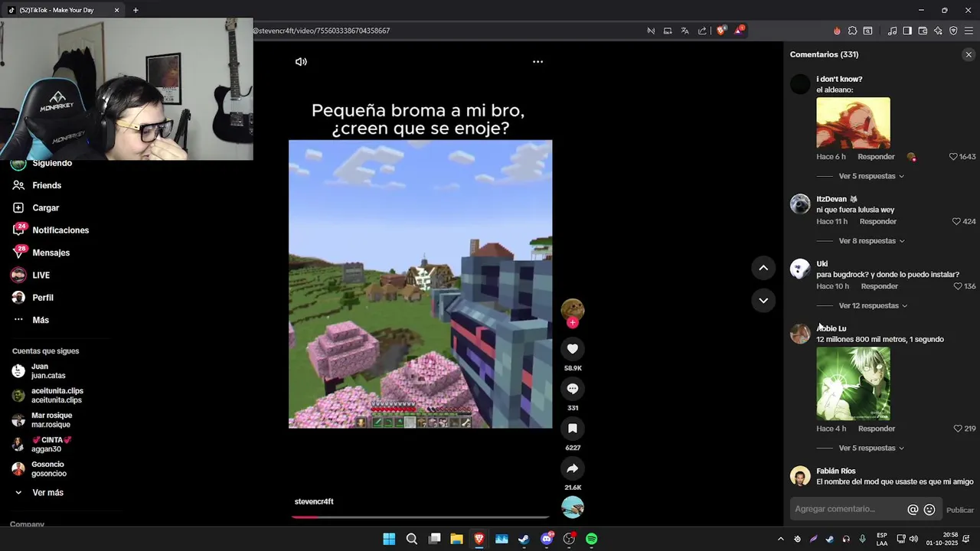Share the video with the arrow icon

[572, 468]
